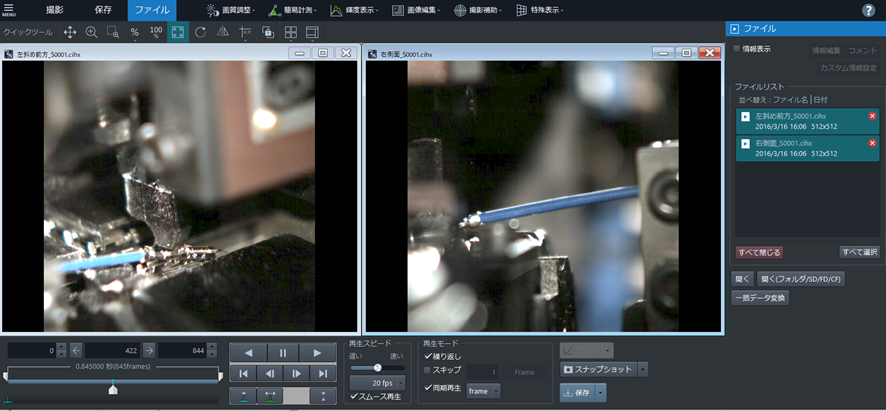Viewport: 886px width, 411px height.
Task: Open the help question mark icon
Action: 868,10
